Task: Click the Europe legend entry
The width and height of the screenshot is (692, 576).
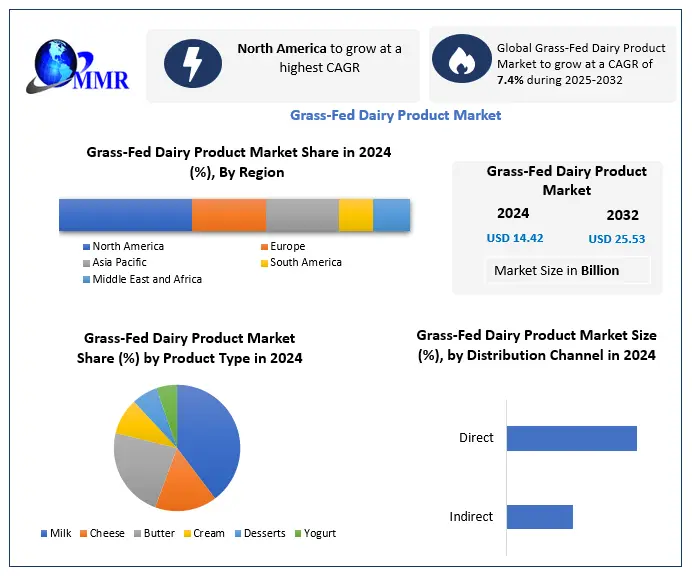Action: coord(287,246)
